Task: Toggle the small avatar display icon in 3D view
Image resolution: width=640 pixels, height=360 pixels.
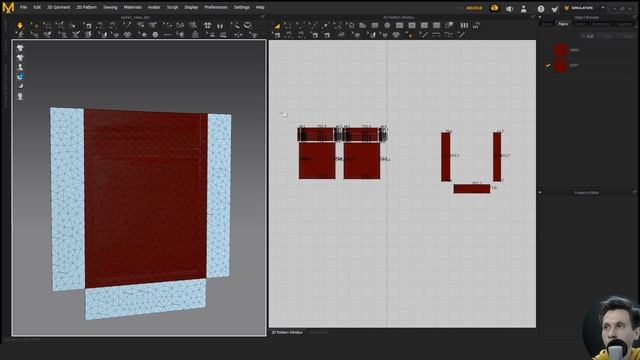Action: point(20,67)
